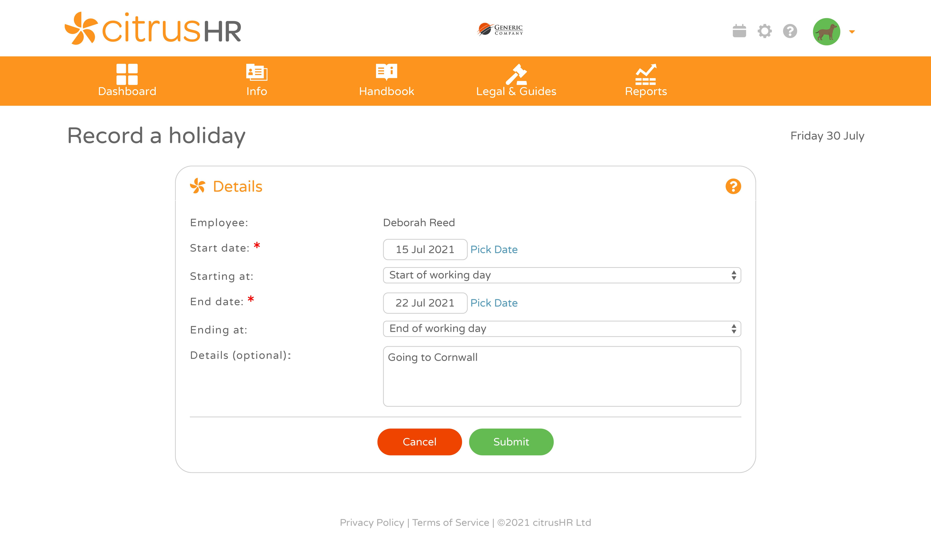
Task: Click Pick Date next to End date
Action: 494,303
